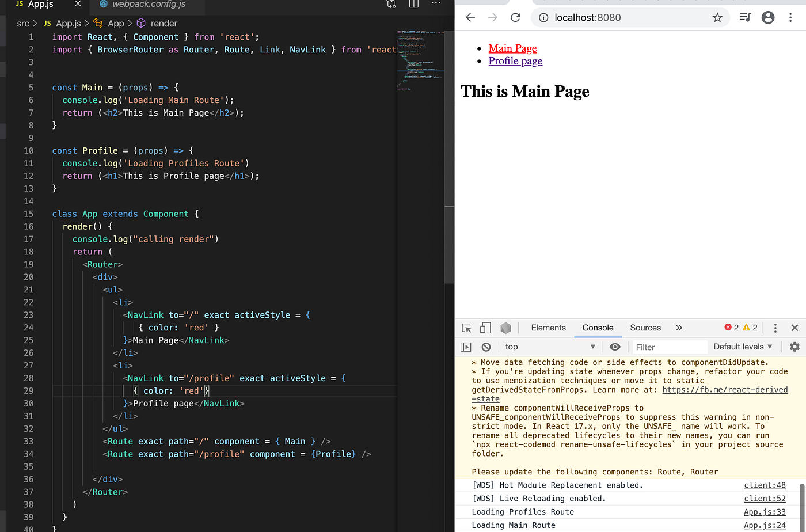Clear the console with the circle-slash icon

pos(486,347)
